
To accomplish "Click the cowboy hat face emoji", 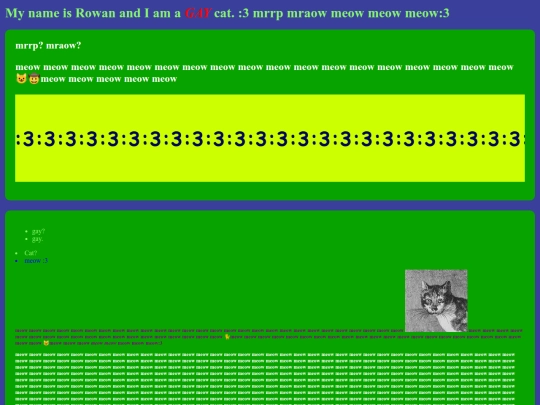I will coord(34,79).
